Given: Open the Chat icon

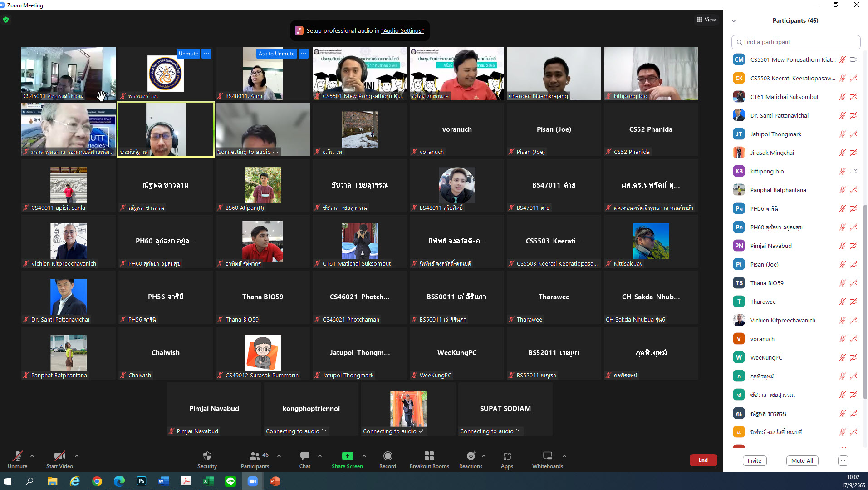Looking at the screenshot, I should point(305,455).
